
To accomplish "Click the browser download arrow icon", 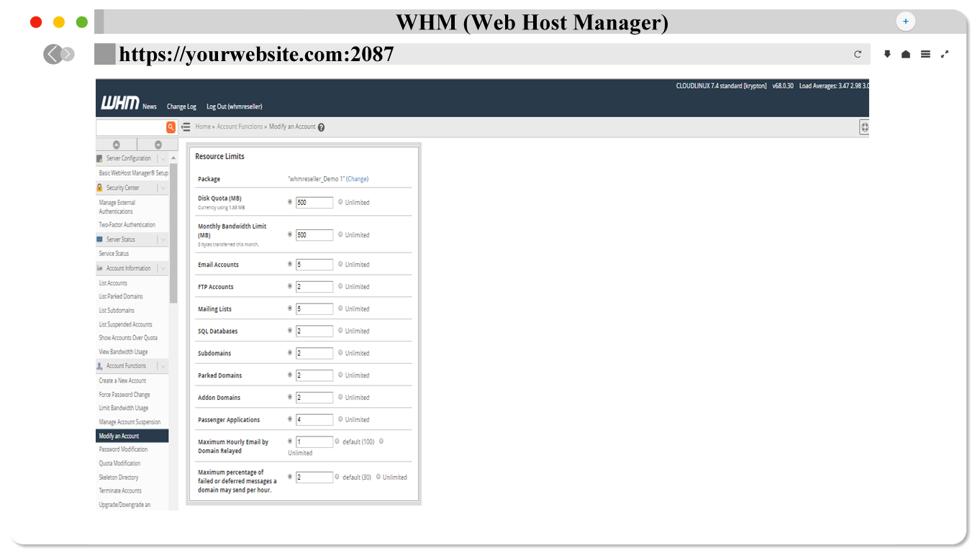I will point(887,54).
